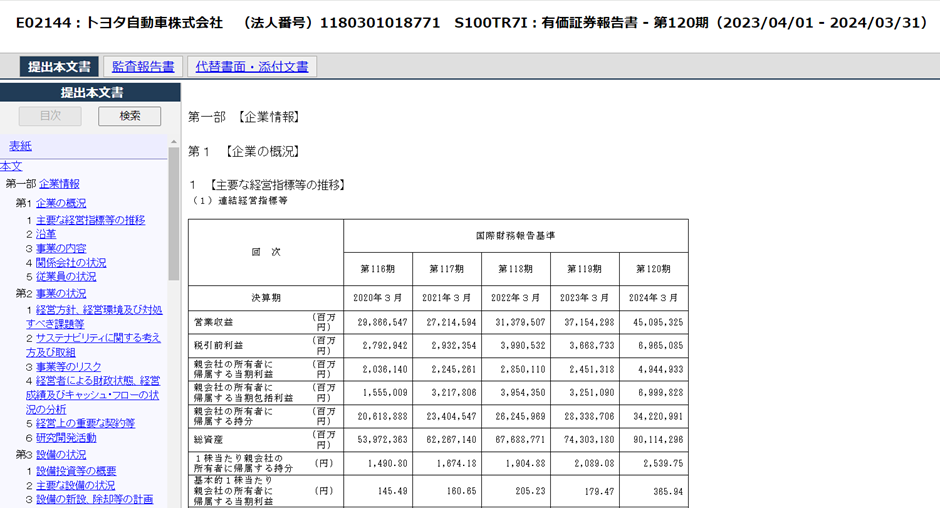Click the 検索 button in sidebar
Screen dimensions: 940x508
[129, 116]
